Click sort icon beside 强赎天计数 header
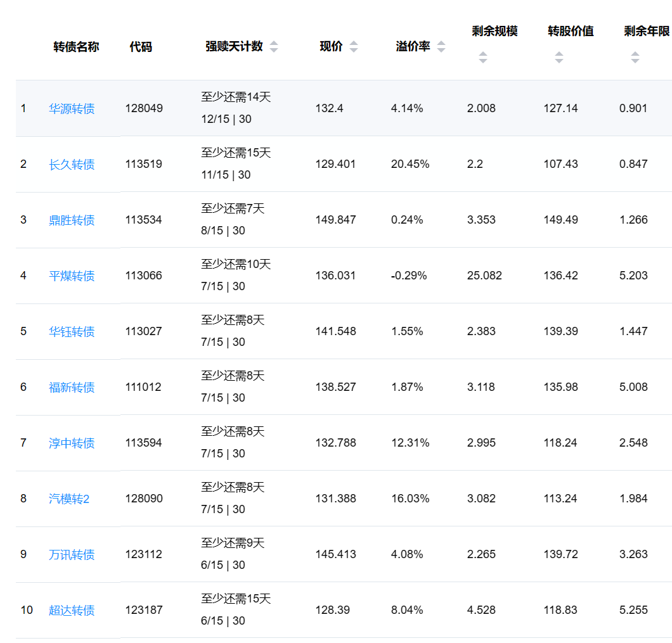 (274, 47)
